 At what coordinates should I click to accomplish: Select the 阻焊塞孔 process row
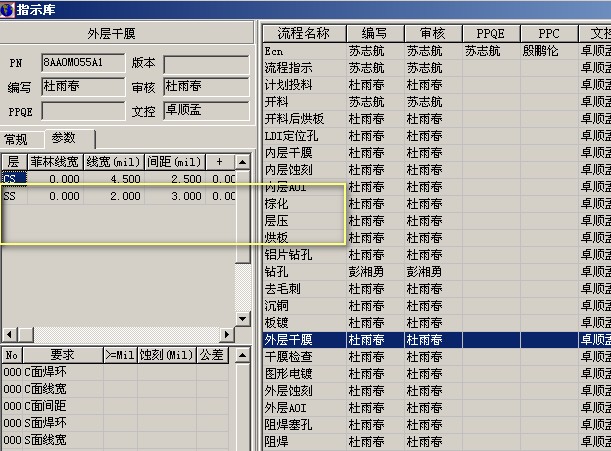pos(437,425)
